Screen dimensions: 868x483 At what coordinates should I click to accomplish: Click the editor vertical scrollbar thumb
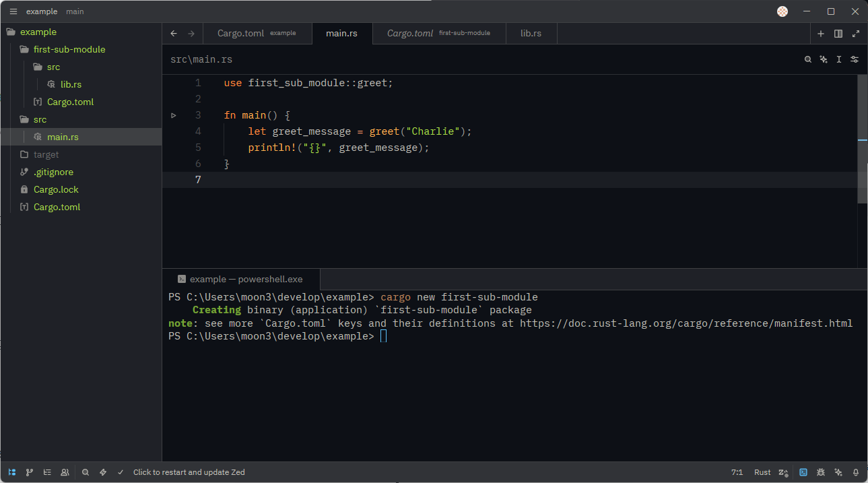tap(862, 138)
